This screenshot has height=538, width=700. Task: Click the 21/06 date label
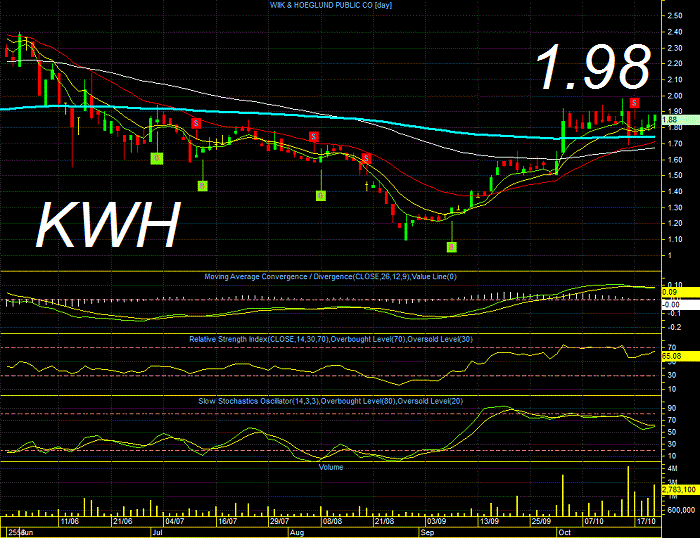tap(122, 521)
